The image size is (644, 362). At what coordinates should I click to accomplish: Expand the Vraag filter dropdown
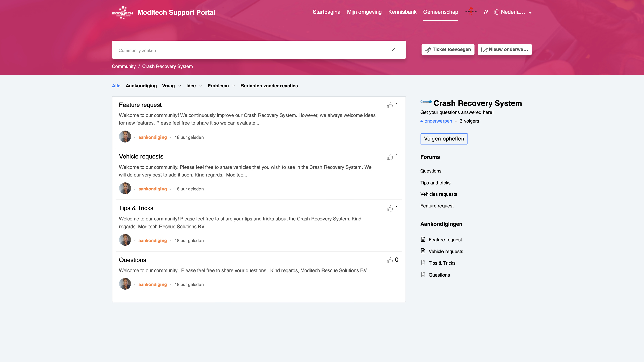coord(180,86)
